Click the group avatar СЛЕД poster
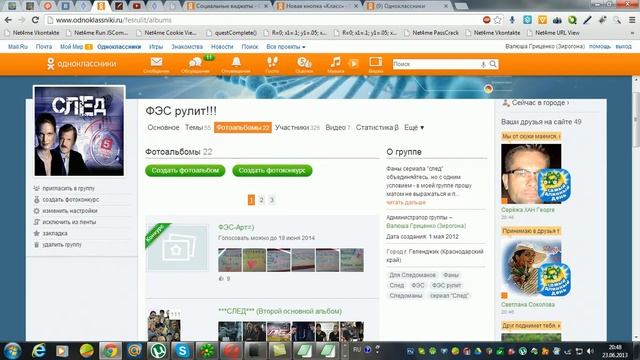The image size is (640, 360). point(79,131)
